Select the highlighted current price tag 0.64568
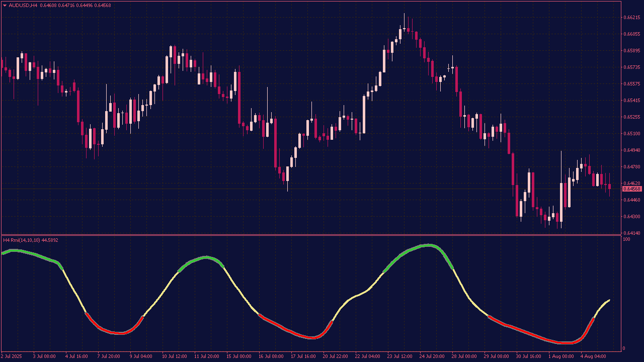The width and height of the screenshot is (644, 362). (632, 189)
